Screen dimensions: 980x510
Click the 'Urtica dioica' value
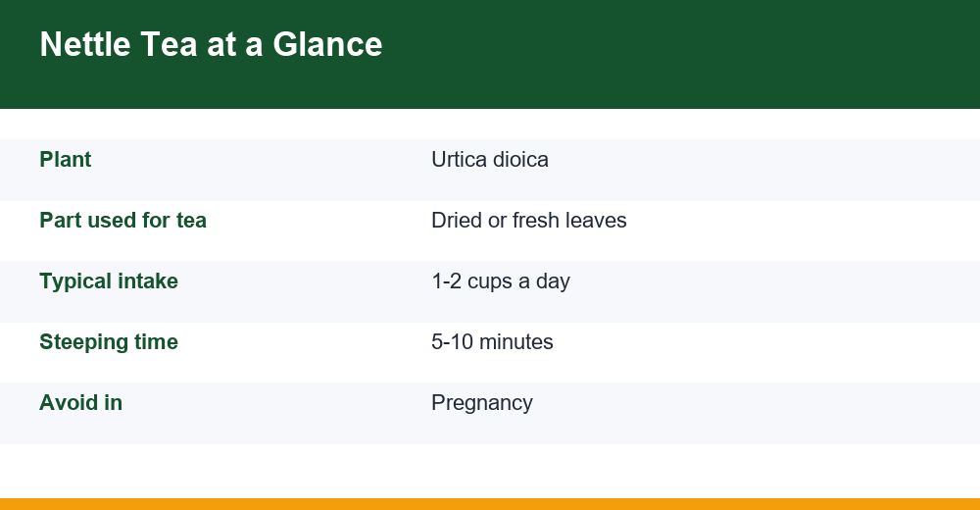(x=490, y=160)
